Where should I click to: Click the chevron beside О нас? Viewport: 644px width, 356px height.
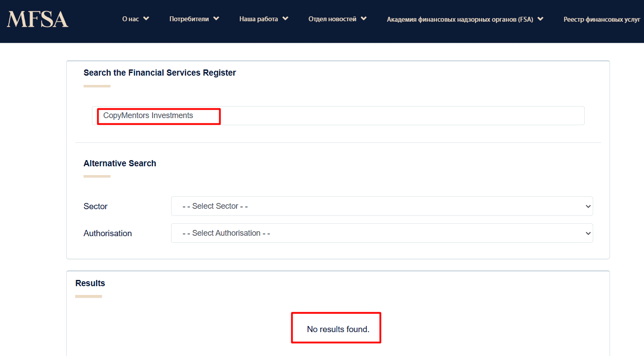pos(146,19)
